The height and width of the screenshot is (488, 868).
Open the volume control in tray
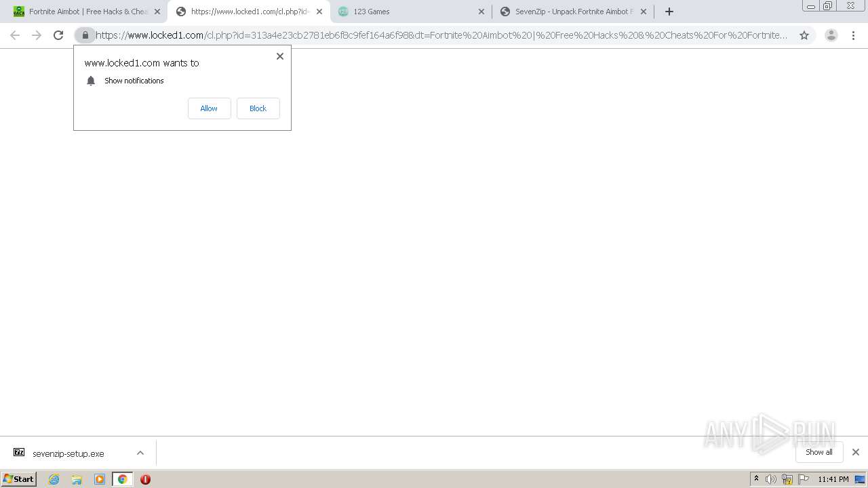pyautogui.click(x=771, y=479)
